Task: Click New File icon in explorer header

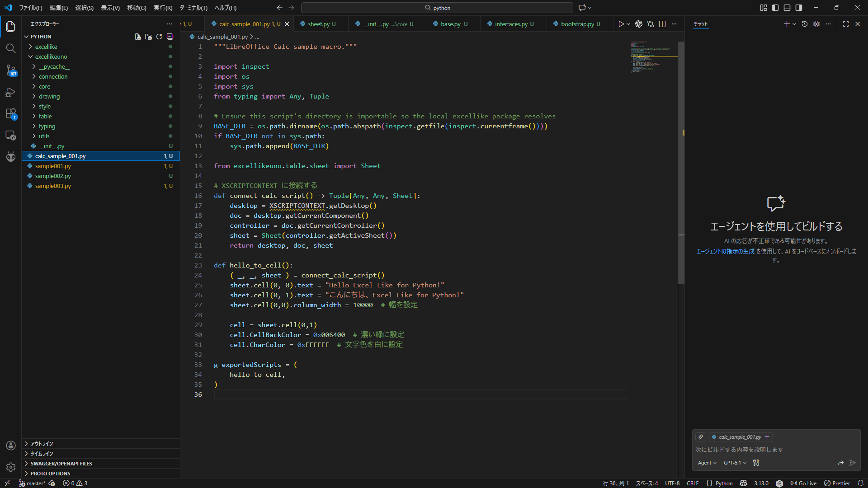Action: (x=138, y=37)
